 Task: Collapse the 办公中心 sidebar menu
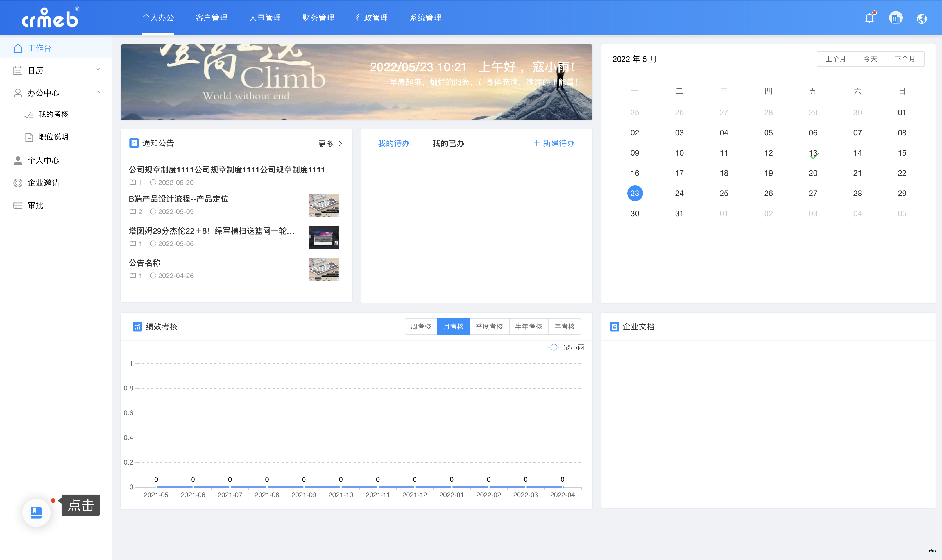coord(98,92)
